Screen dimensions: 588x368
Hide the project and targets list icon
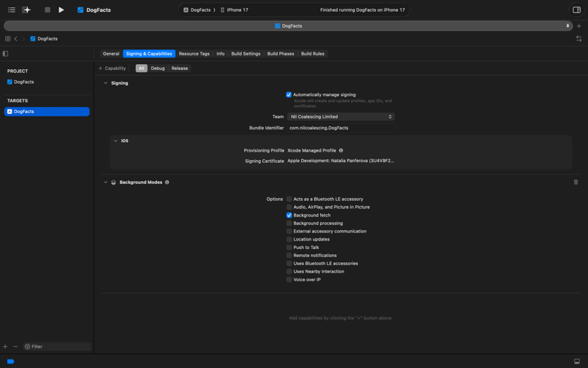tap(5, 54)
